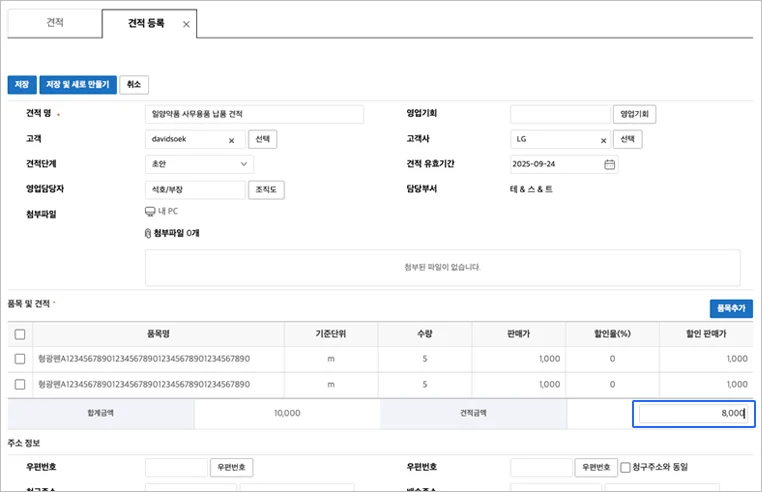Click the 내 PC attachment icon
Screen dimensions: 762x492
tap(150, 211)
